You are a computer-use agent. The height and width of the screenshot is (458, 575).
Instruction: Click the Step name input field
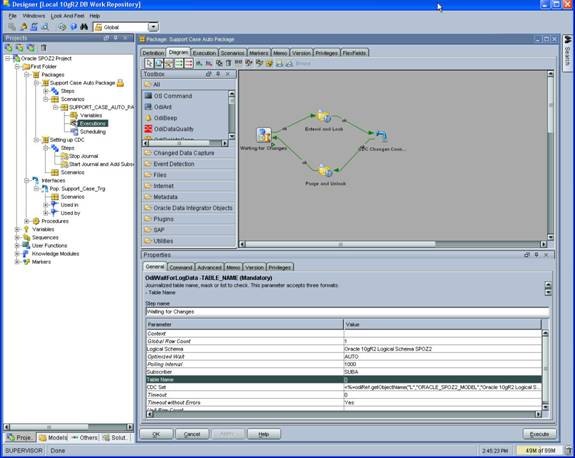click(x=347, y=312)
